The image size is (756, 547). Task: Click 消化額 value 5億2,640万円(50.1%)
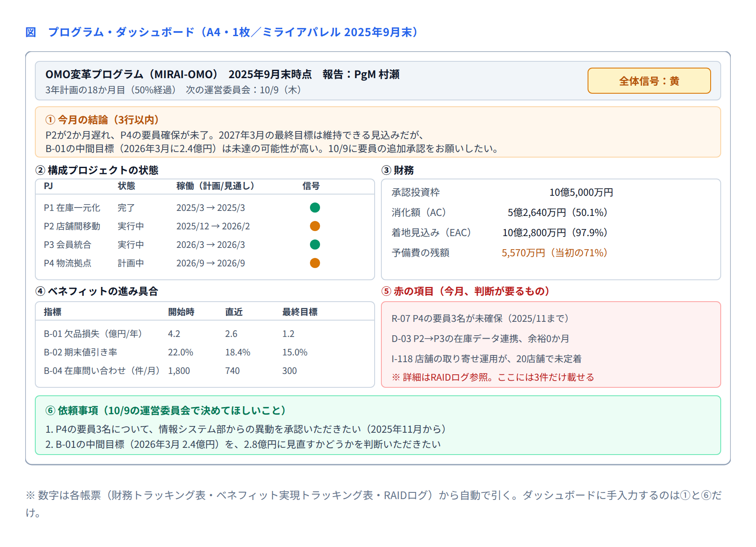coord(558,213)
